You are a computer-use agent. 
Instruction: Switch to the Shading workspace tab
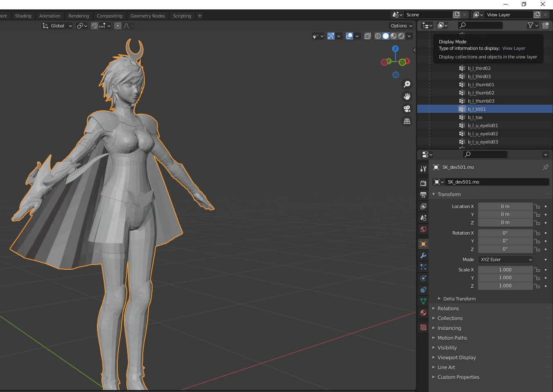tap(23, 16)
